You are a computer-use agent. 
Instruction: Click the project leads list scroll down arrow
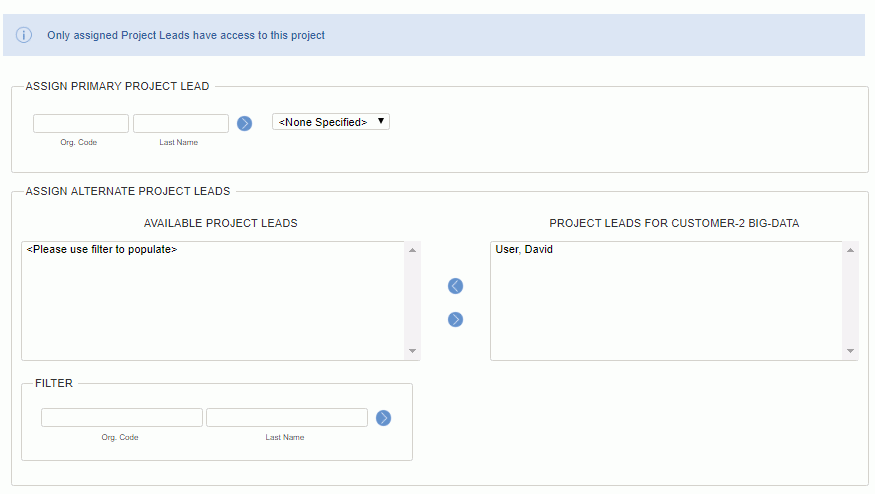[850, 351]
